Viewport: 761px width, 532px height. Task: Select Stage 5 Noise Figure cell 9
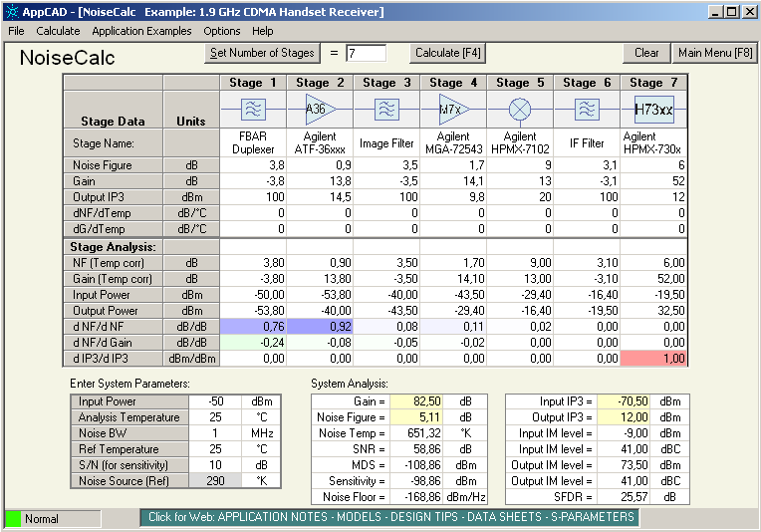[520, 165]
